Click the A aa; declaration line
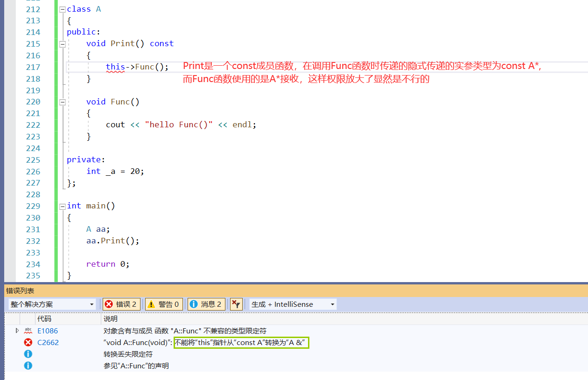 pos(98,229)
